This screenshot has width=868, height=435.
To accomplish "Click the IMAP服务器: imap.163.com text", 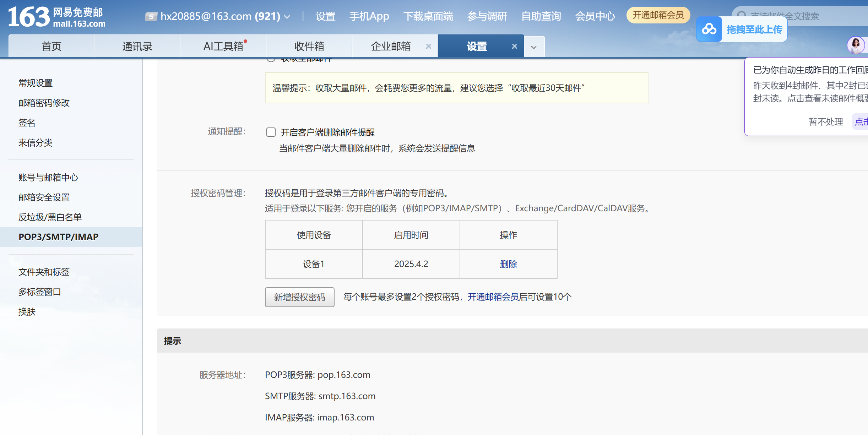I will [319, 418].
